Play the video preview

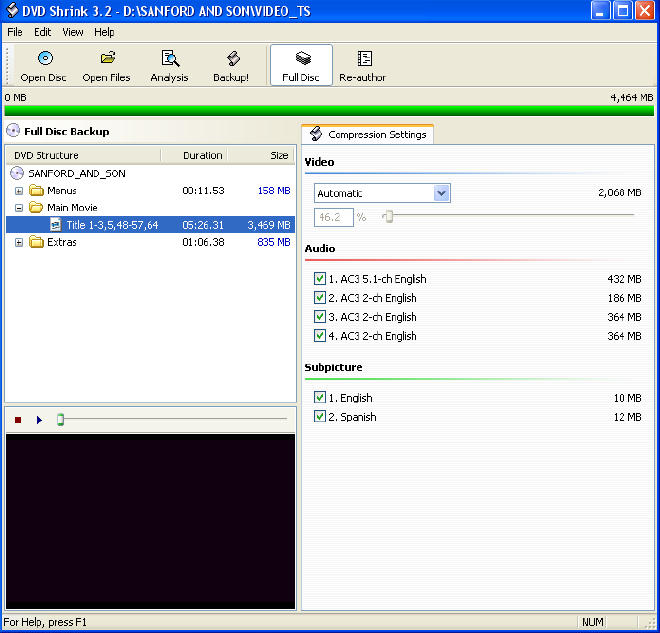tap(39, 420)
